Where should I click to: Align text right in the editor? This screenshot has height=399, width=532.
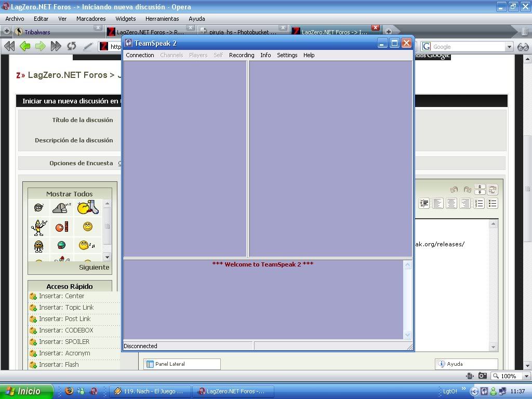pos(465,203)
